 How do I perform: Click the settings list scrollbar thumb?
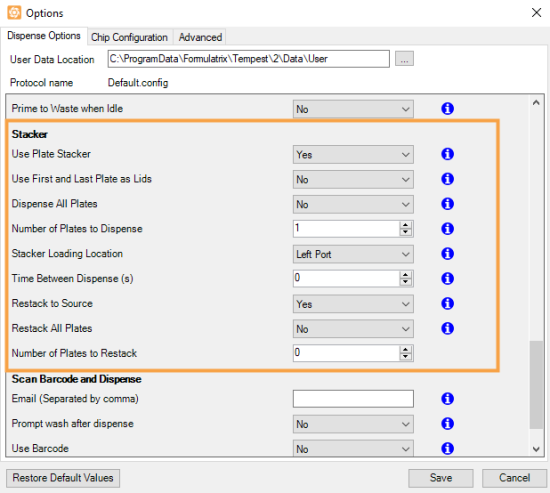536,384
